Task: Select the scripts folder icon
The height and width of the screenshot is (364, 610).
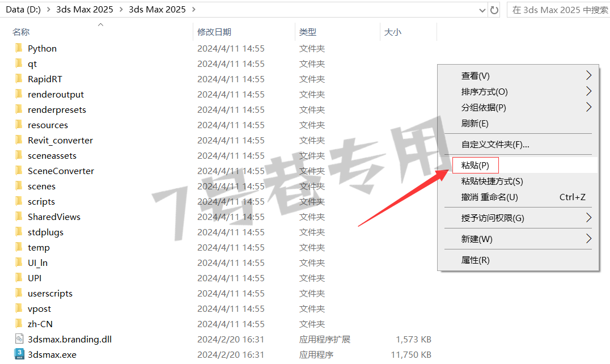Action: coord(19,201)
